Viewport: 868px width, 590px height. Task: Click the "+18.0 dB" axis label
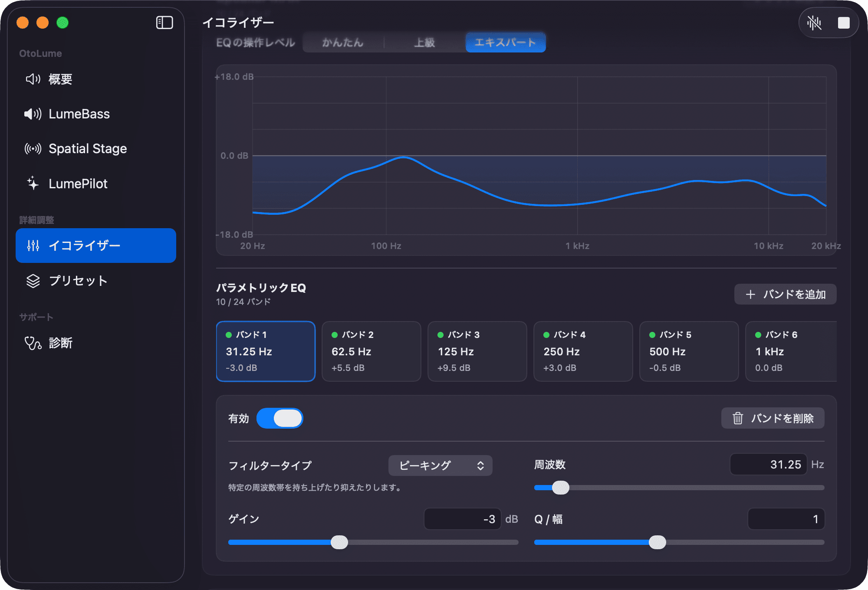point(234,77)
